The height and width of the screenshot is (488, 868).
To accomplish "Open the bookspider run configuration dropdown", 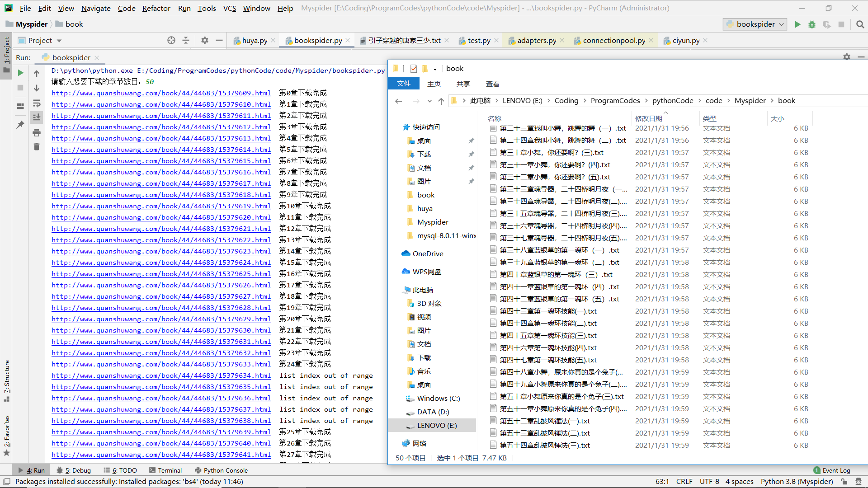I will (755, 24).
